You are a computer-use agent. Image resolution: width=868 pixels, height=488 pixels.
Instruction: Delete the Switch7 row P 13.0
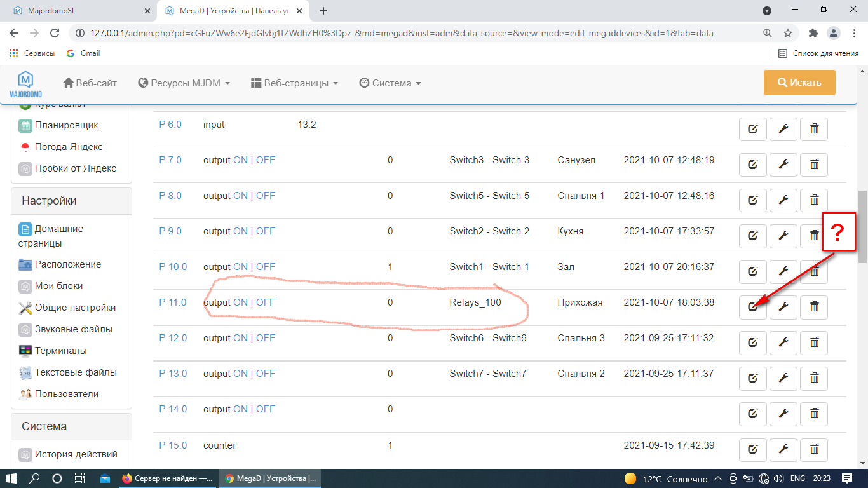[814, 379]
